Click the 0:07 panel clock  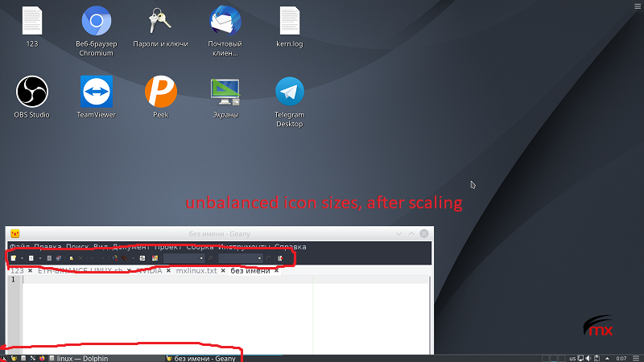pos(621,358)
